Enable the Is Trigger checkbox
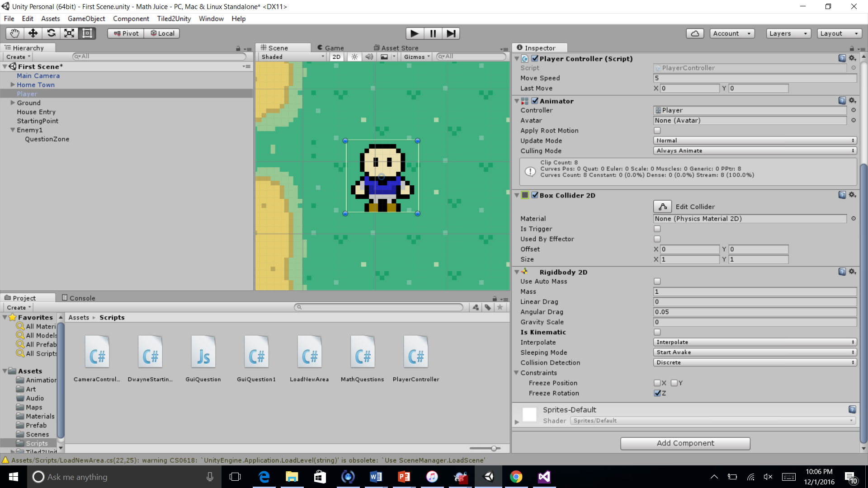This screenshot has height=488, width=868. click(657, 229)
